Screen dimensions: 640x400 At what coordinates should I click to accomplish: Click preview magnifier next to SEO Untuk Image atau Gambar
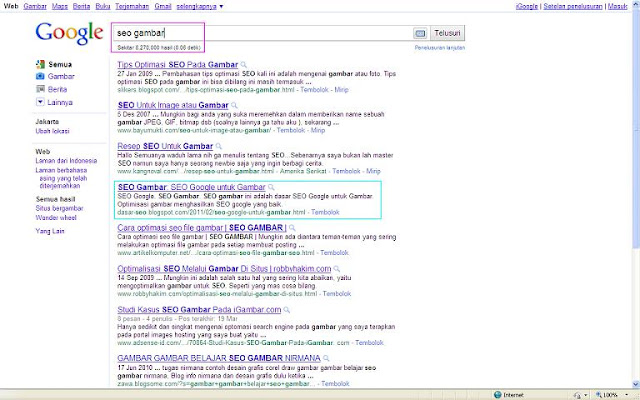point(234,105)
